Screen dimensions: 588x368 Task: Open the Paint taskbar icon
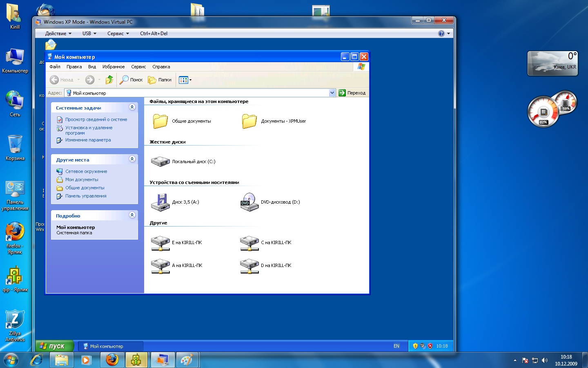tap(187, 360)
